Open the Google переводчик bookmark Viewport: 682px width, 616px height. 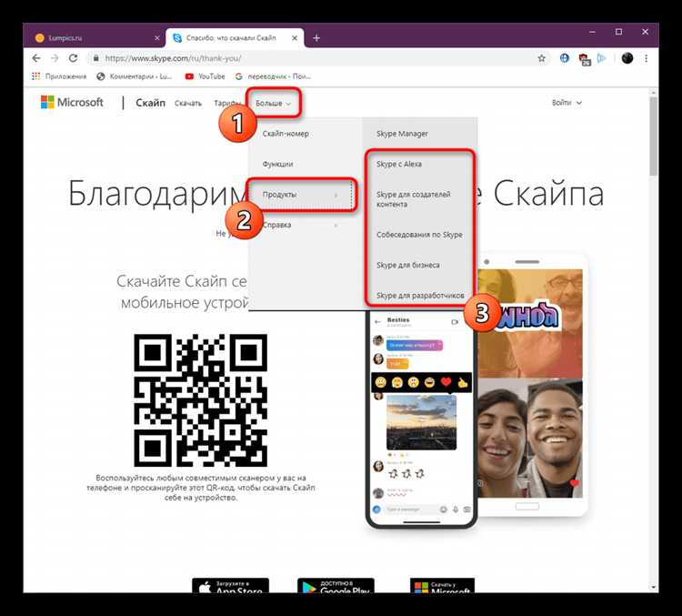(273, 76)
